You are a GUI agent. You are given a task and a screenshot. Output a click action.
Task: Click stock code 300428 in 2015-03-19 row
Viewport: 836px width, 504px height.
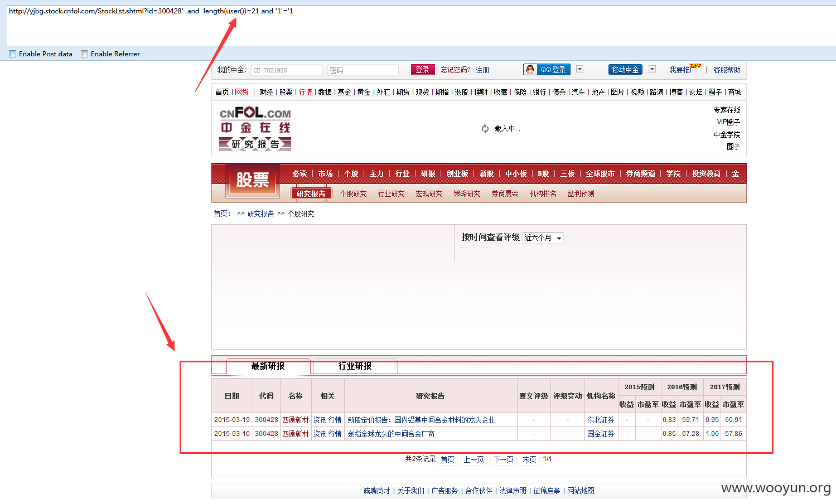[267, 420]
